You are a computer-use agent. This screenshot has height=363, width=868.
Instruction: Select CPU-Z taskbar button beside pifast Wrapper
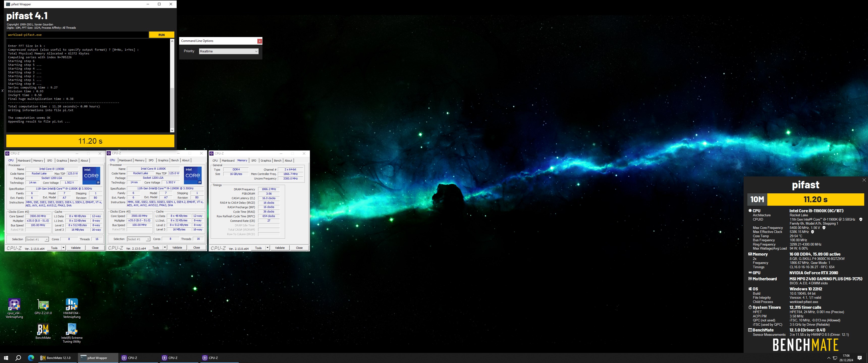coord(139,358)
